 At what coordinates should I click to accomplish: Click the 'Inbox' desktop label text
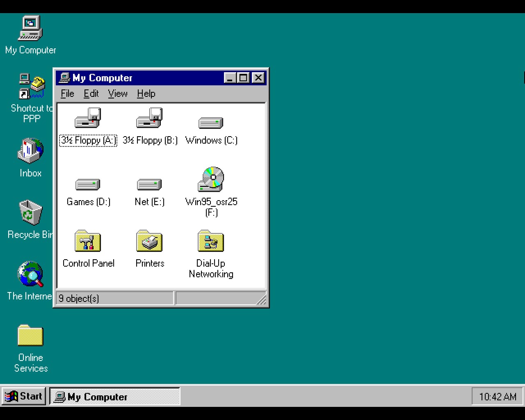[31, 173]
